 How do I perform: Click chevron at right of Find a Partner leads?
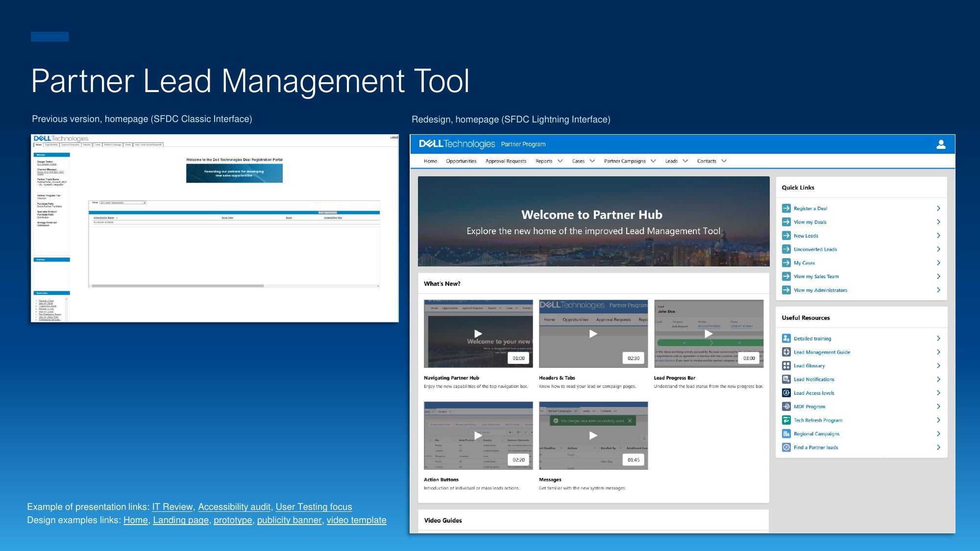click(x=938, y=447)
